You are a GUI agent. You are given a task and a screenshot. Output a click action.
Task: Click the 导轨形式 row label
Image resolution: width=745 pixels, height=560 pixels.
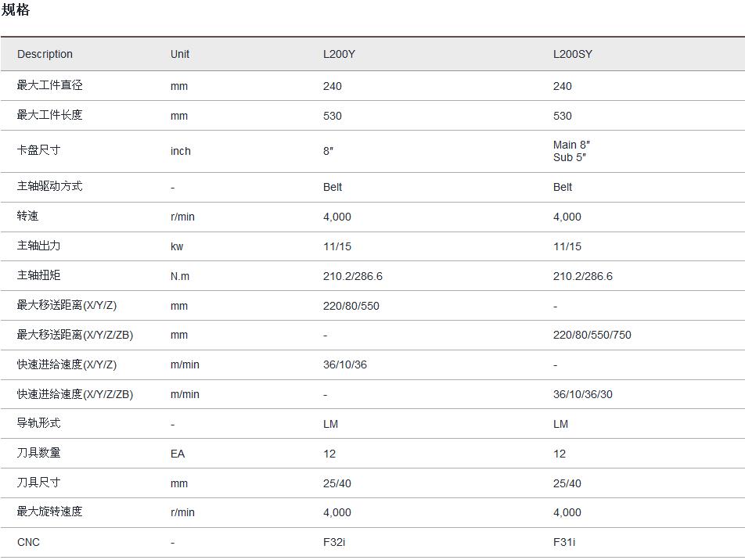coord(38,423)
